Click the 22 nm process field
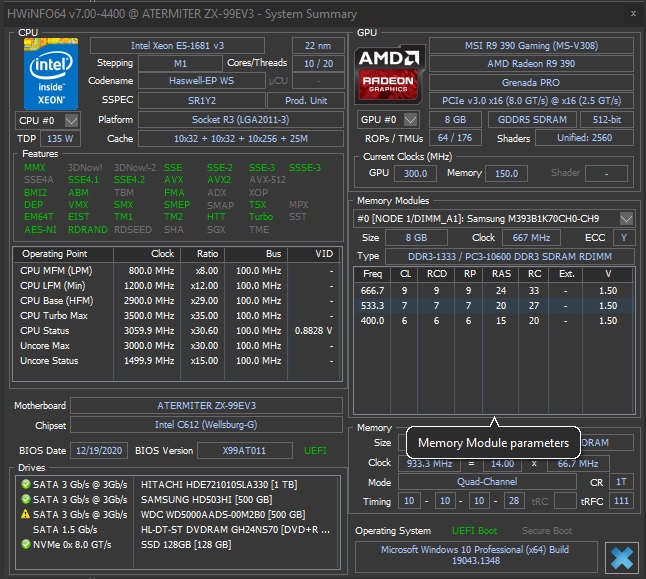The height and width of the screenshot is (579, 646). [x=318, y=46]
